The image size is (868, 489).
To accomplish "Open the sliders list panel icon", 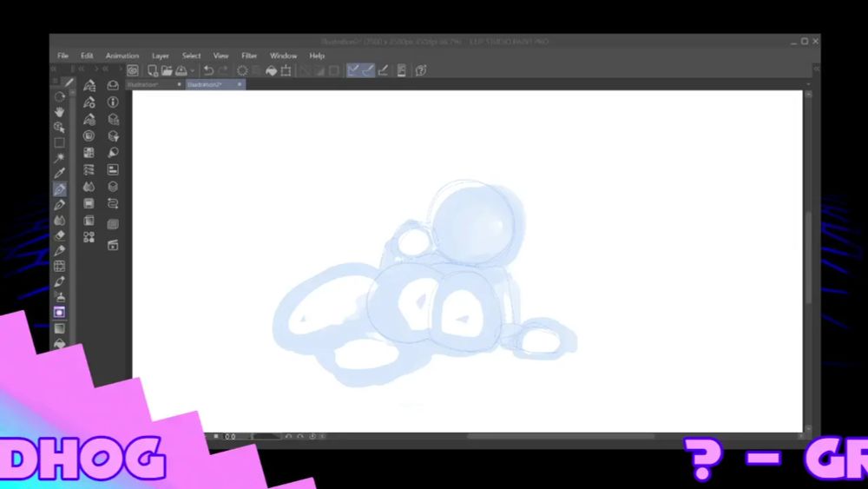I will pos(89,169).
